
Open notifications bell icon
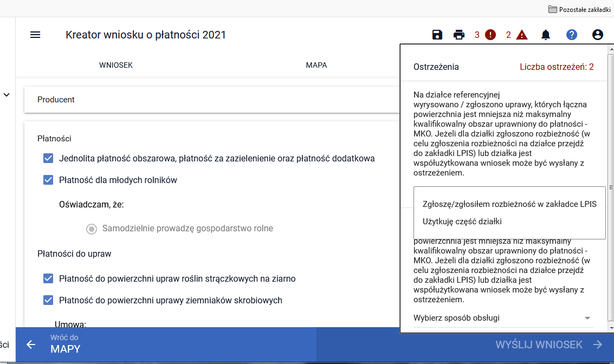coord(546,35)
